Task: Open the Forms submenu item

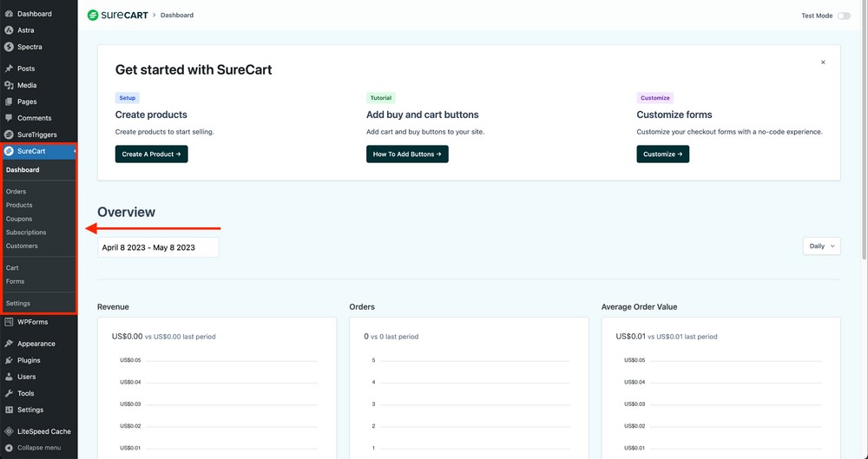Action: (15, 281)
